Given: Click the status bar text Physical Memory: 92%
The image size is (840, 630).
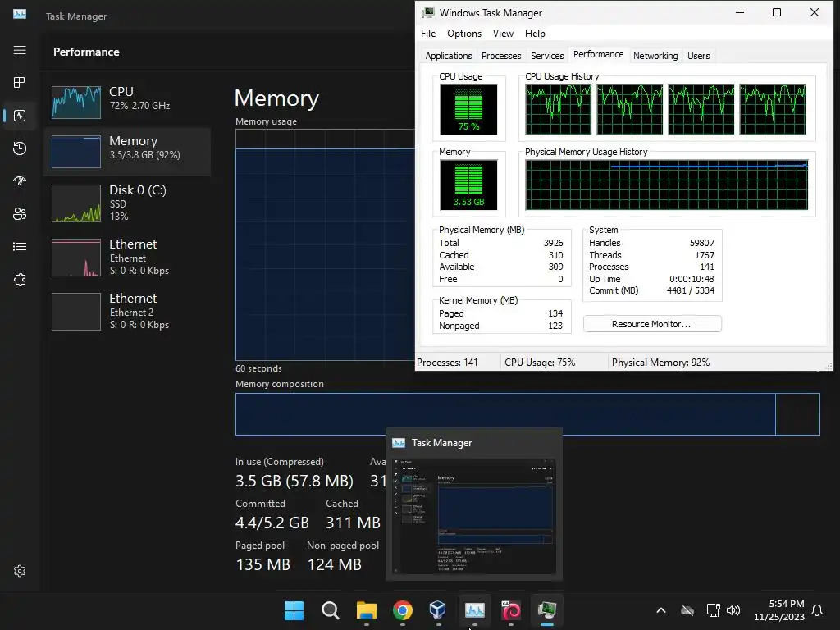Looking at the screenshot, I should 660,363.
